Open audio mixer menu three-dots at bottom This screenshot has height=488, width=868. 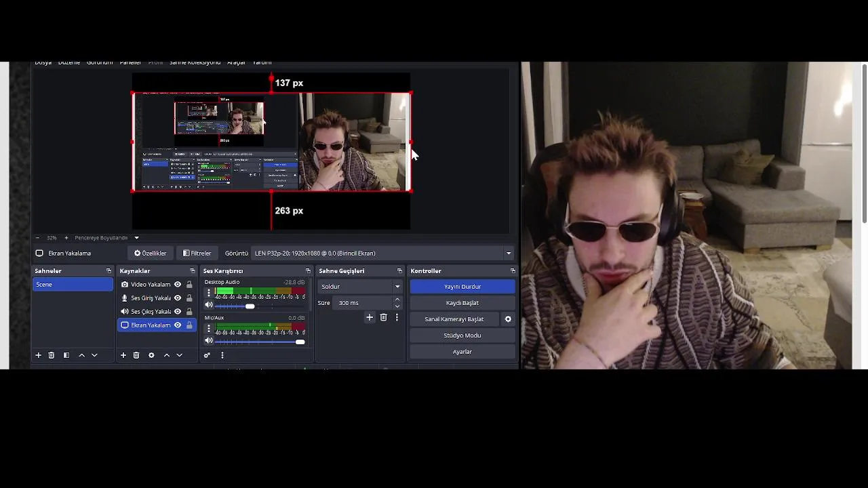tap(222, 355)
